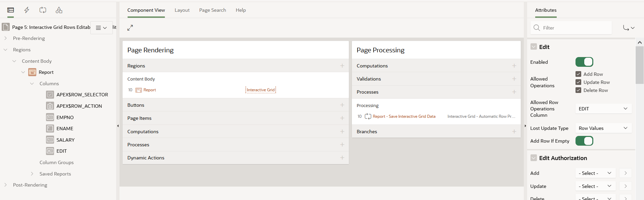Uncheck the Add Row checkbox
This screenshot has width=644, height=200.
(578, 74)
